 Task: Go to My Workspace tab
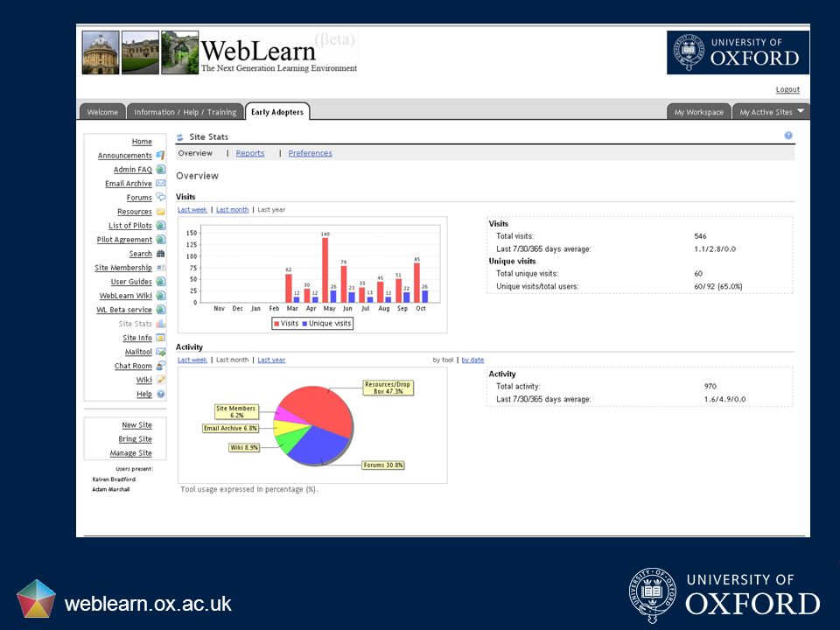coord(698,112)
